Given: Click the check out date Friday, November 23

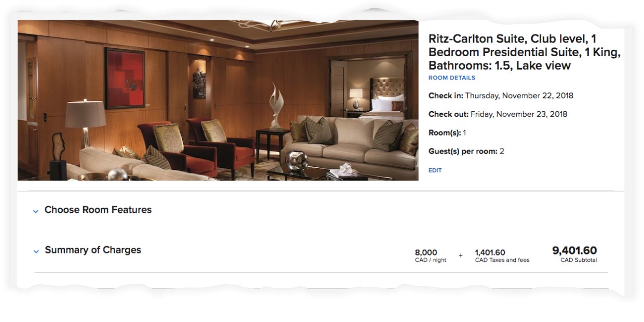Looking at the screenshot, I should (x=519, y=114).
